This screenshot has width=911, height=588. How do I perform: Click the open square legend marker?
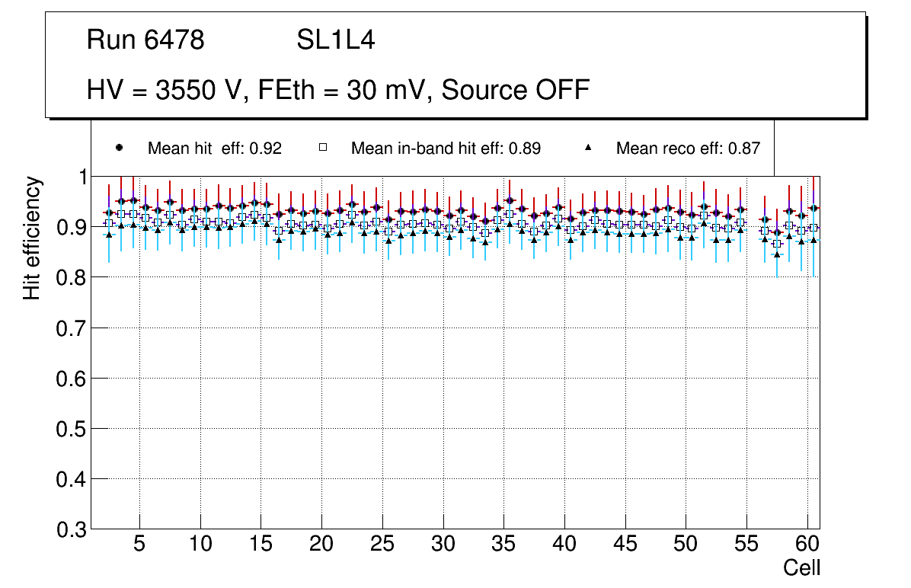pos(322,148)
